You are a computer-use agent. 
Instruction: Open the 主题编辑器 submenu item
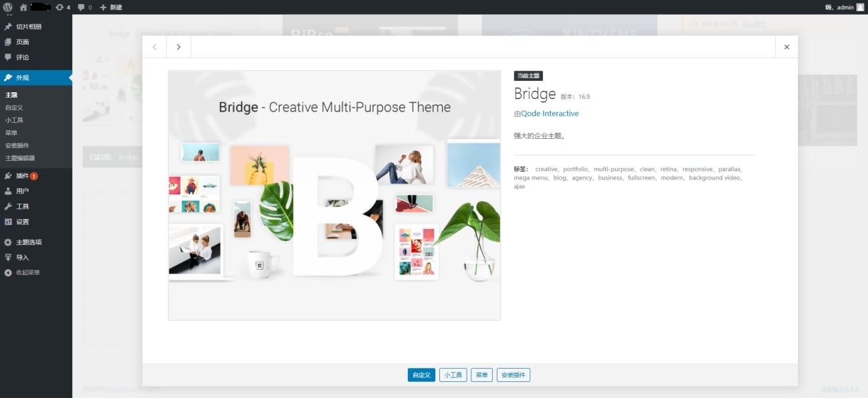(x=20, y=158)
